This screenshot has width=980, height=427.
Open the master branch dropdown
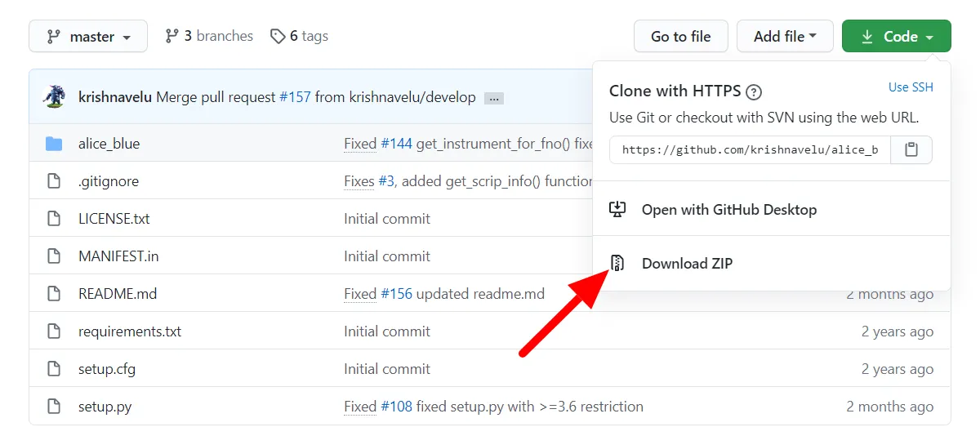[x=88, y=37]
